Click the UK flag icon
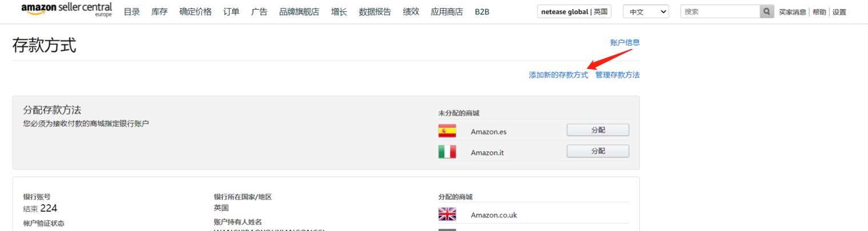This screenshot has height=231, width=868. [447, 214]
